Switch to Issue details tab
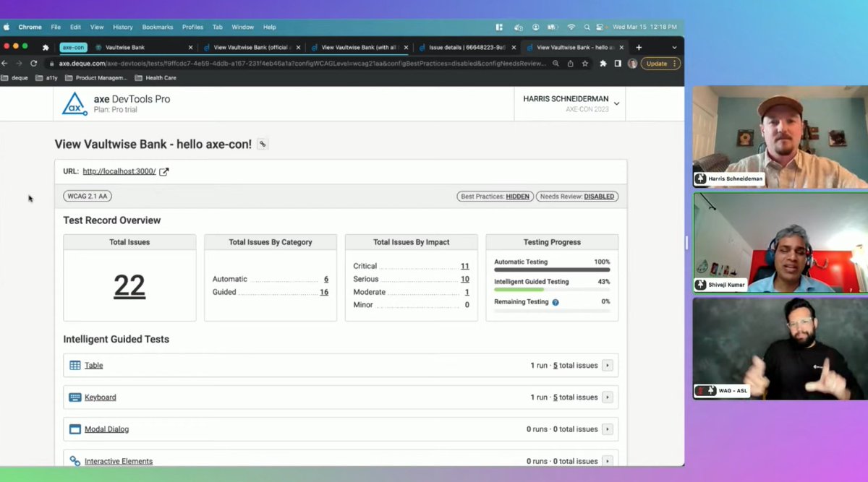The width and height of the screenshot is (868, 482). point(468,48)
